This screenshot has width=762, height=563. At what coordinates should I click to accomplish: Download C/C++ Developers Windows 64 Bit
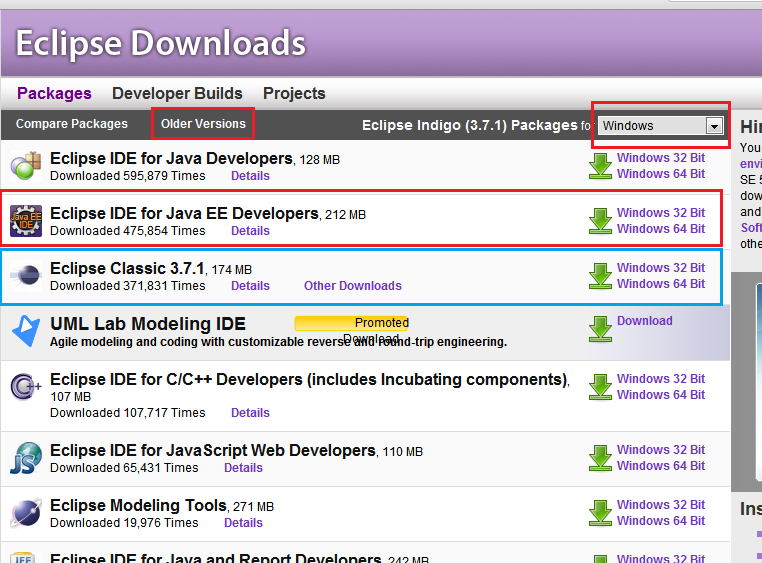(661, 395)
